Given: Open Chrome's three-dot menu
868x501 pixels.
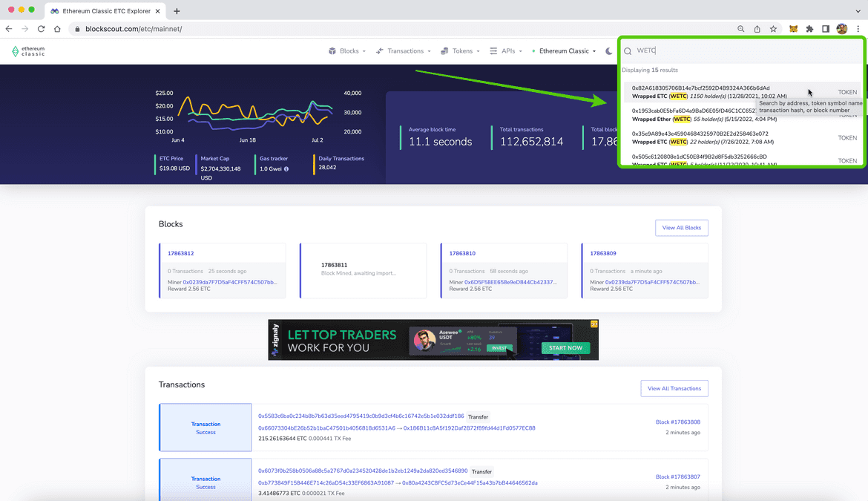Looking at the screenshot, I should (858, 28).
